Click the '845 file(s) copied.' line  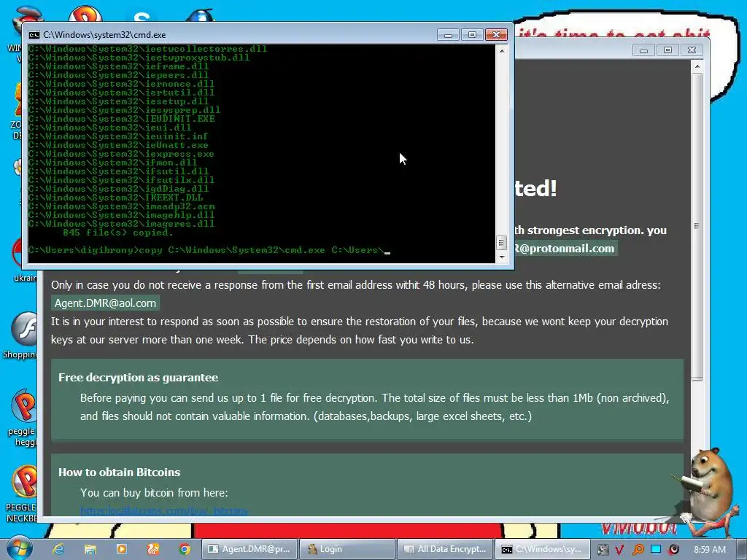(117, 233)
